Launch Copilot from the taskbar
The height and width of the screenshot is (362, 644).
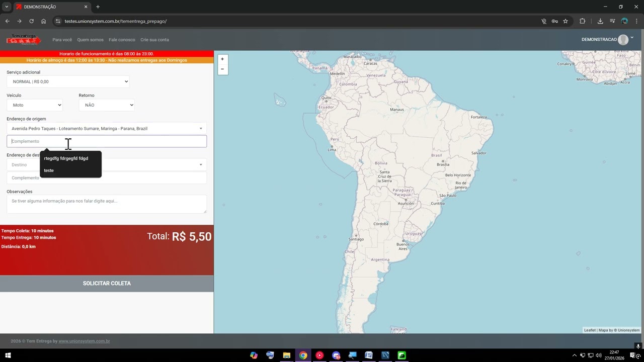click(254, 355)
